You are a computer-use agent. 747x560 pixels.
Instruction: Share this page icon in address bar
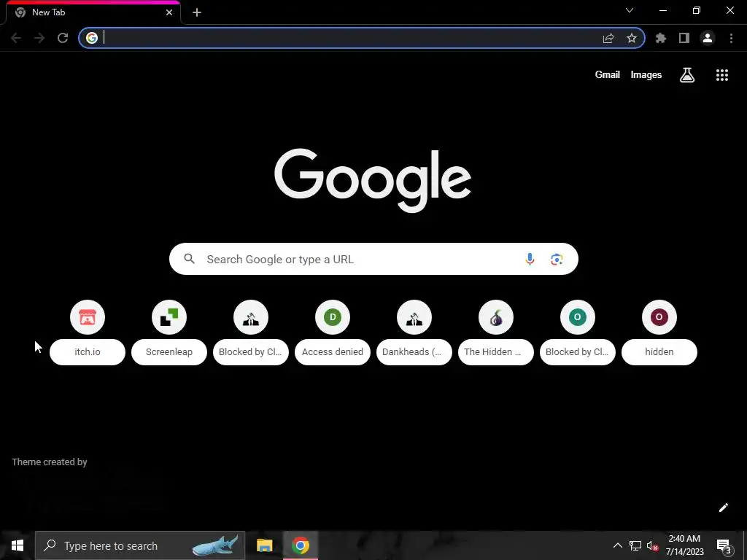click(608, 38)
